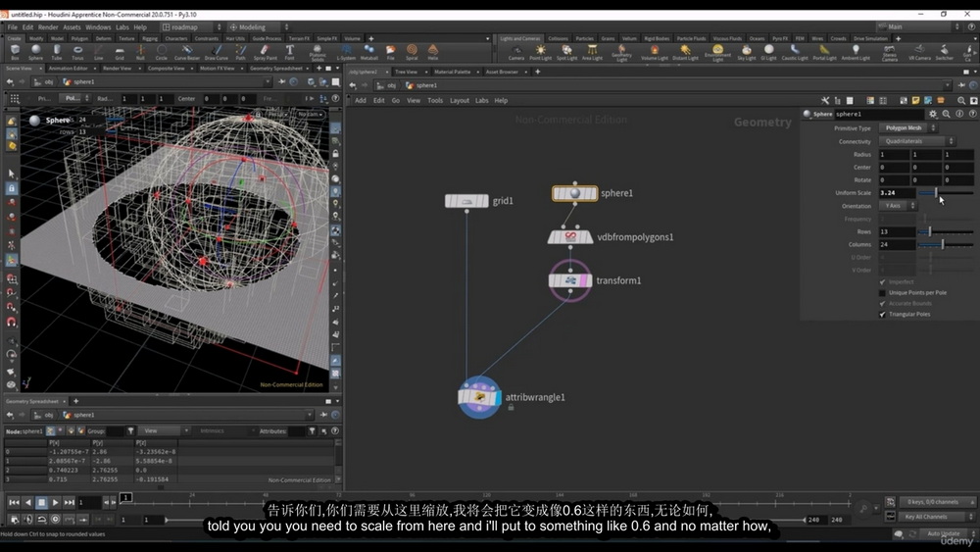This screenshot has height=552, width=980.
Task: Select the Platonic Solids tool
Action: click(x=318, y=53)
